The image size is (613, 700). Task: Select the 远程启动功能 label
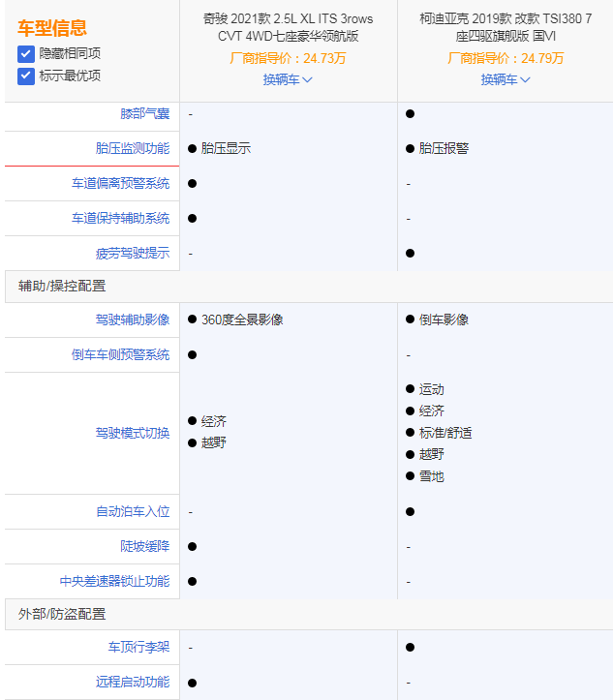coord(132,682)
